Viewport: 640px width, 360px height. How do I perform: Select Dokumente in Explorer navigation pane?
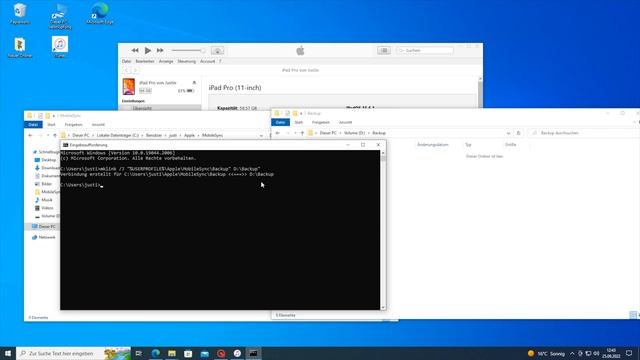47,176
